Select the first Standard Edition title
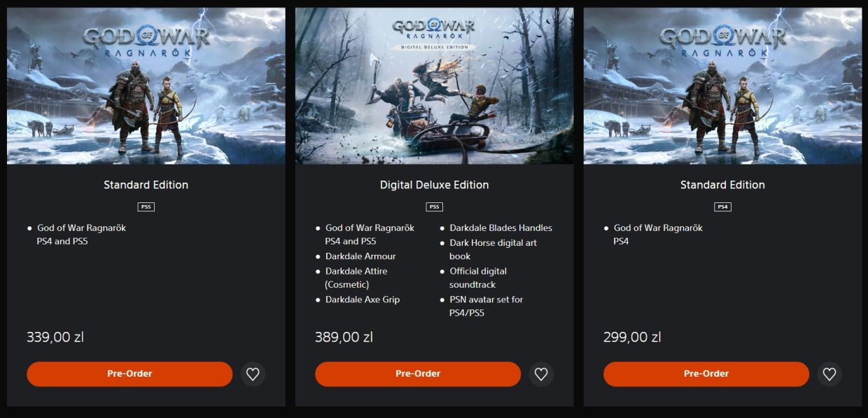Screen dimensions: 868x418 click(146, 185)
